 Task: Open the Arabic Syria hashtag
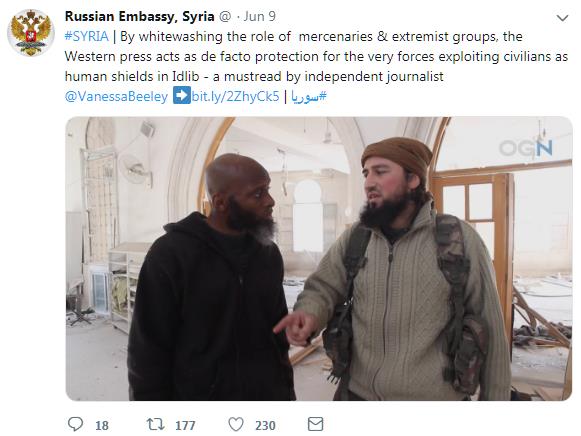(309, 96)
